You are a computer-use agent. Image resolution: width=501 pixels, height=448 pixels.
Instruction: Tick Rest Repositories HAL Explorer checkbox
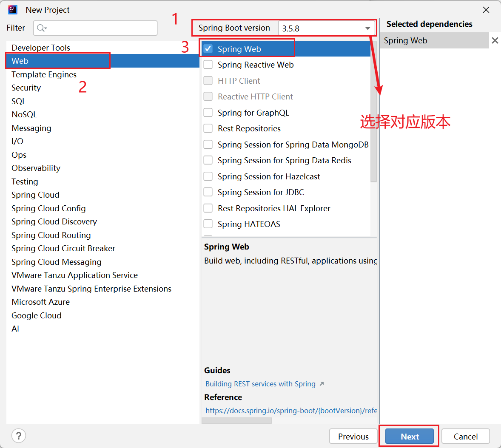[x=208, y=208]
